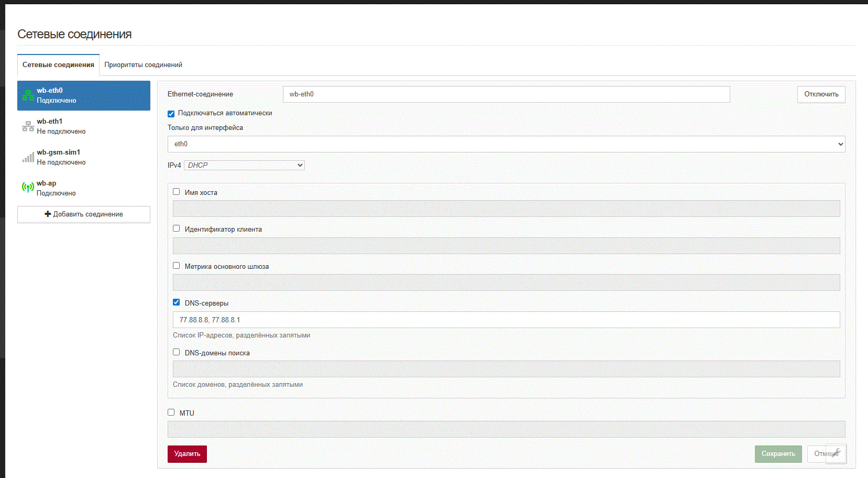The width and height of the screenshot is (868, 478).
Task: Click the Отключить button
Action: point(821,94)
